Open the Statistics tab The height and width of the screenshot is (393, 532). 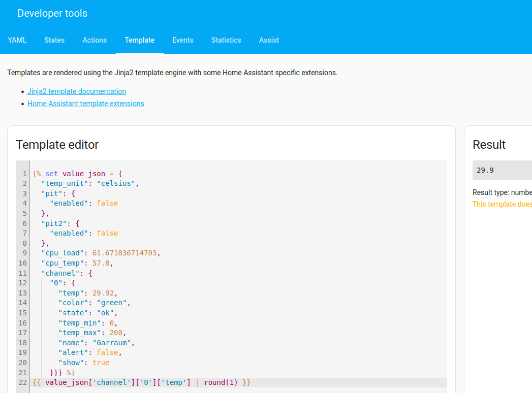click(x=226, y=40)
